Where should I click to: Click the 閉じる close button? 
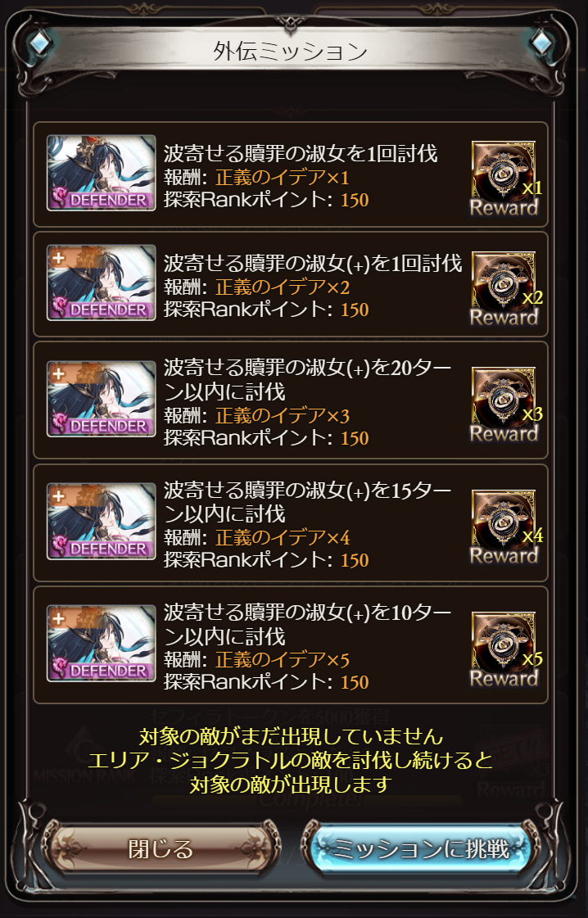coord(161,848)
